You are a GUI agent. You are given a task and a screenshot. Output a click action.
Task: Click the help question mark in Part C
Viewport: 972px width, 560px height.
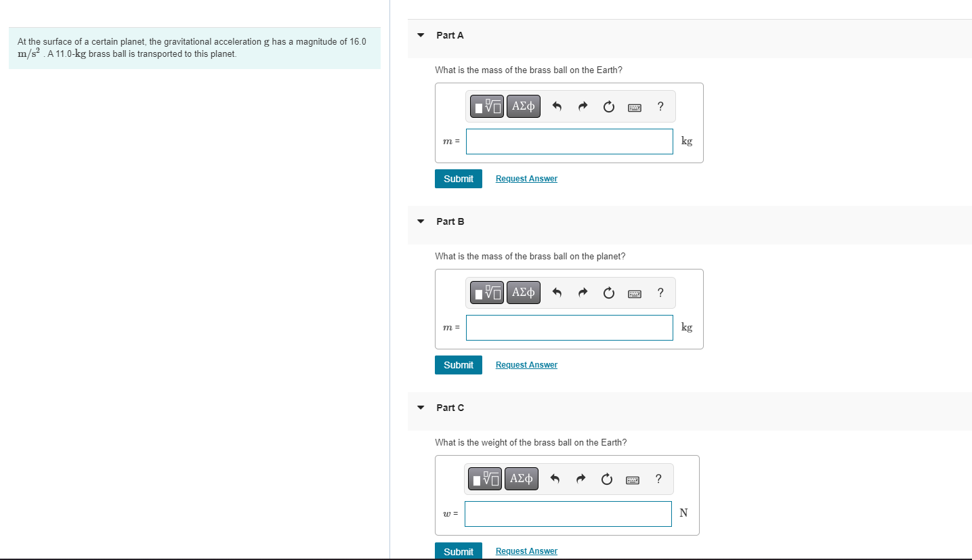point(658,479)
